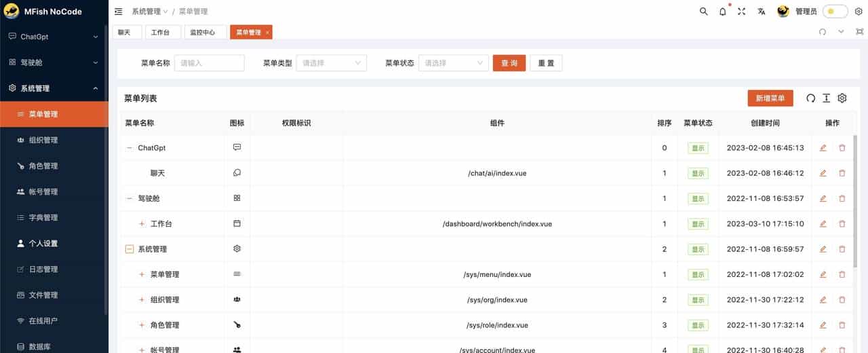Open the table density icon
868x353 pixels.
coord(826,98)
